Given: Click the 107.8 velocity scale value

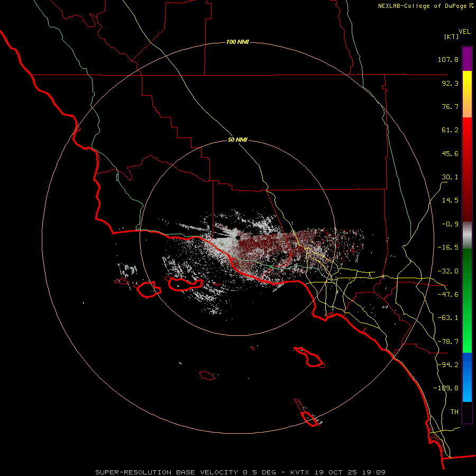Looking at the screenshot, I should click(x=448, y=59).
